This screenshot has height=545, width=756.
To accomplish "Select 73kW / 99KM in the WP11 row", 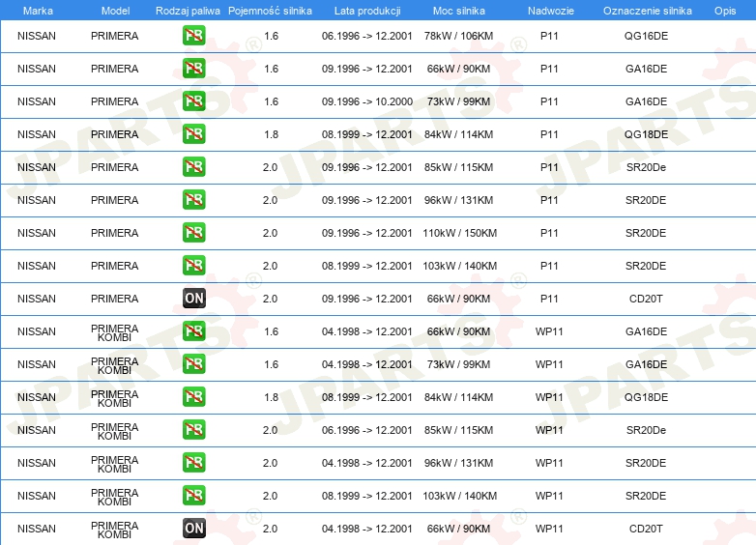I will pos(458,364).
